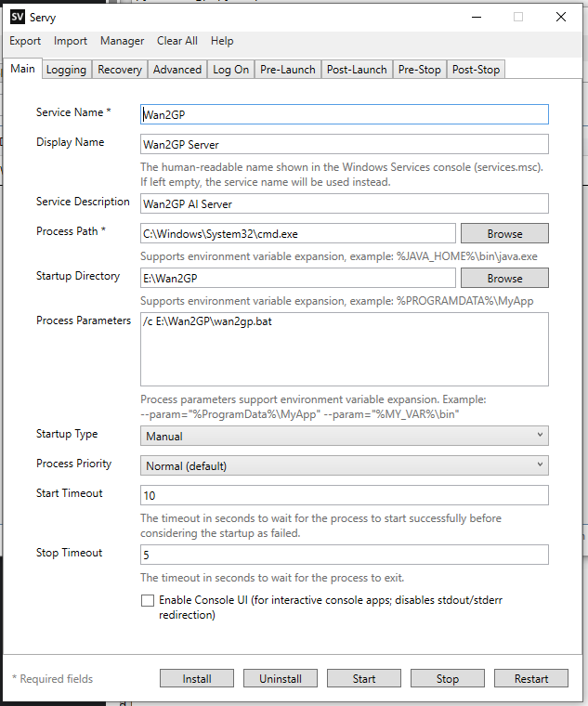Switch to the Log On tab
This screenshot has width=588, height=706.
231,70
